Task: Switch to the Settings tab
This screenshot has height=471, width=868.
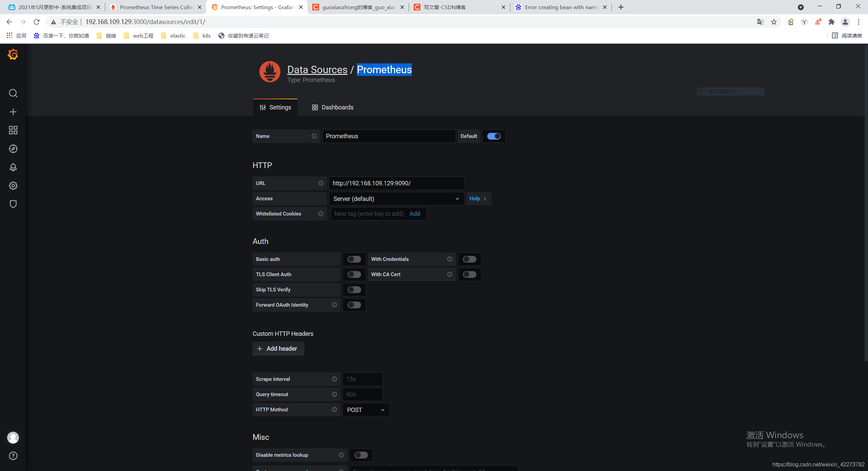Action: tap(275, 107)
